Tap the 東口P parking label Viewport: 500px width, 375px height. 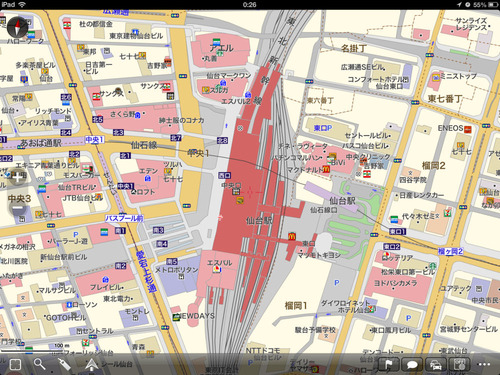(323, 128)
